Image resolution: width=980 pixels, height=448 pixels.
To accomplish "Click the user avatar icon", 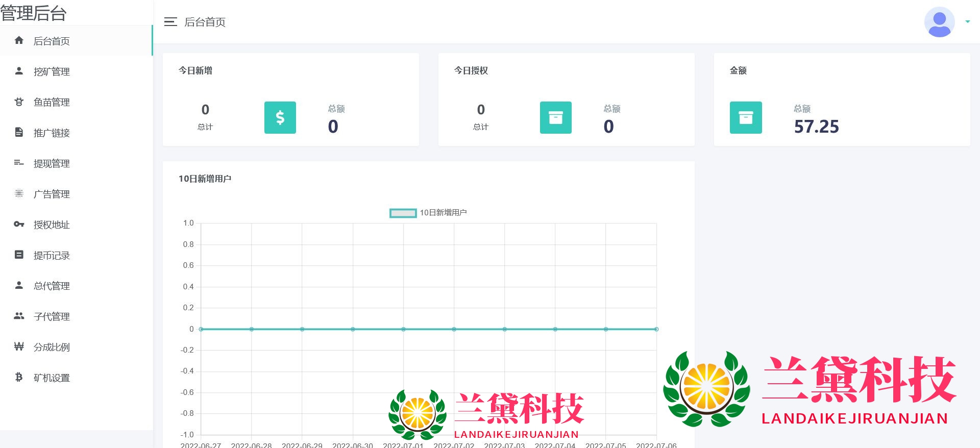I will [x=939, y=22].
